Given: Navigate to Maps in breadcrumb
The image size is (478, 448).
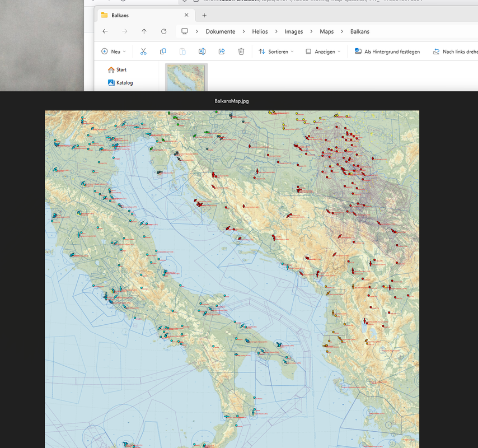Looking at the screenshot, I should tap(327, 31).
